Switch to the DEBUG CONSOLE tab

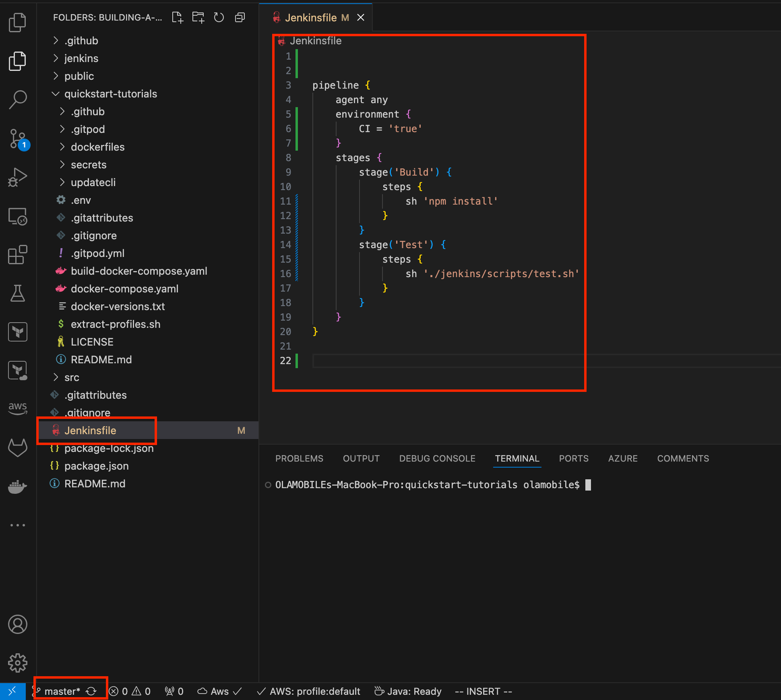(437, 458)
